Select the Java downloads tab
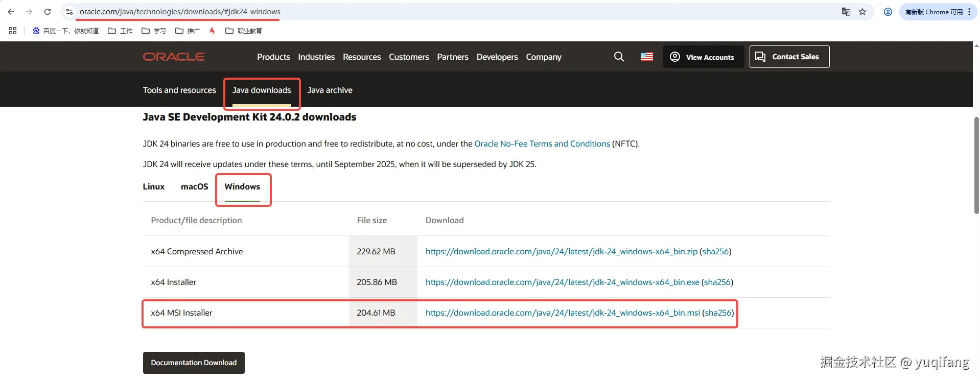The height and width of the screenshot is (381, 980). [x=262, y=90]
